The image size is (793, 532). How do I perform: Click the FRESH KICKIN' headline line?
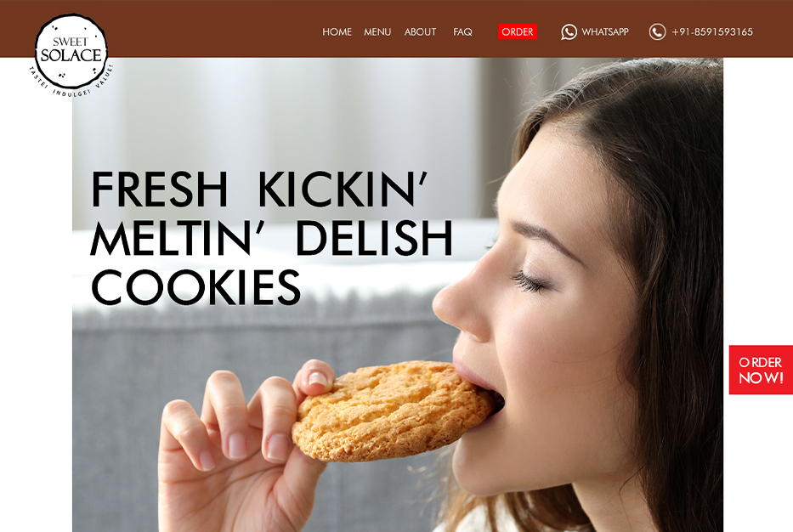(x=259, y=190)
